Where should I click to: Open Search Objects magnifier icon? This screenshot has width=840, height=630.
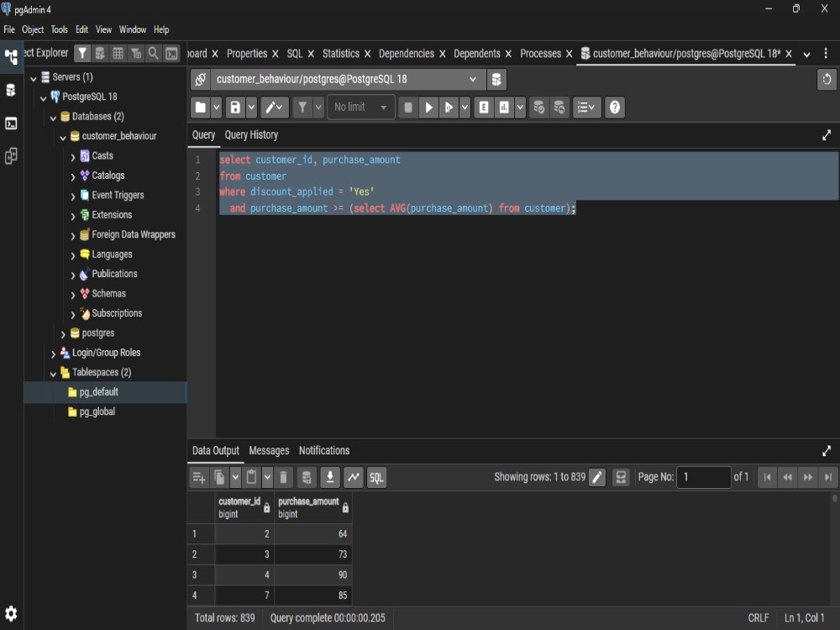pyautogui.click(x=153, y=53)
